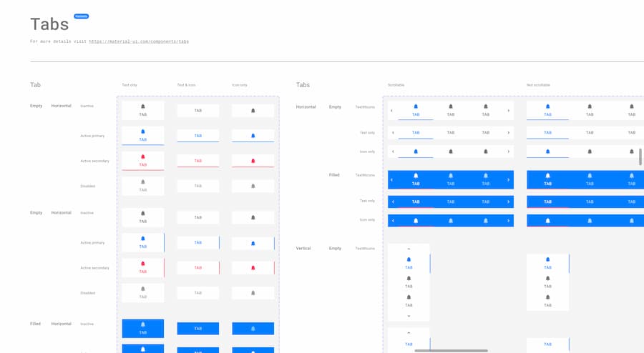
Task: Select the blue-underlined text-only TAB in the Active primary row
Action: tap(198, 136)
